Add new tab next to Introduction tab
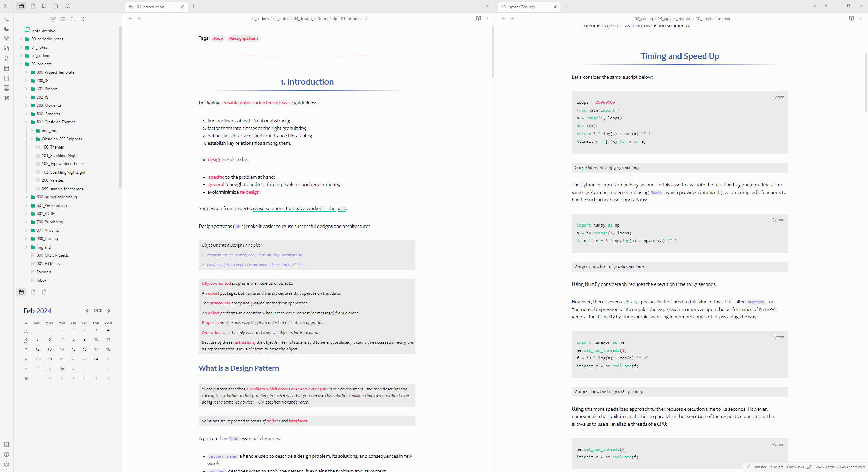 [193, 6]
